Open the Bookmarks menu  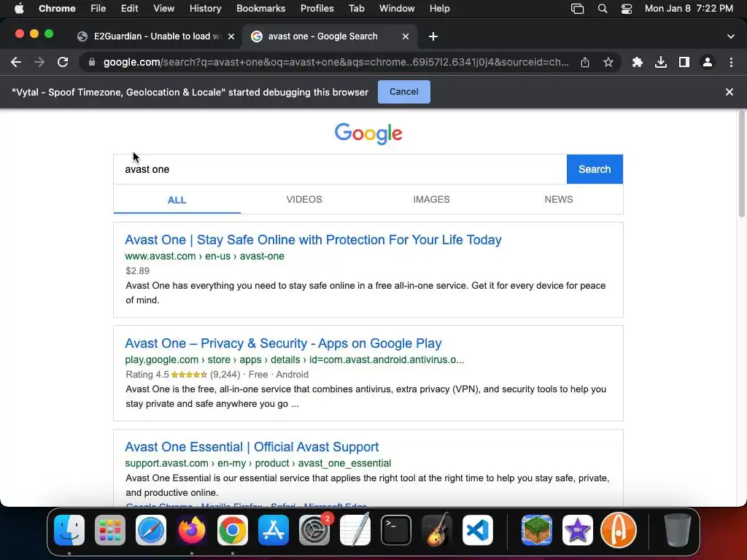coord(260,9)
